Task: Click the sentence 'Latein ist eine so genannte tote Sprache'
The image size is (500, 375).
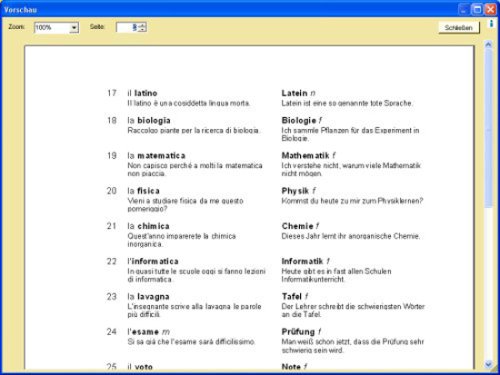Action: click(347, 103)
